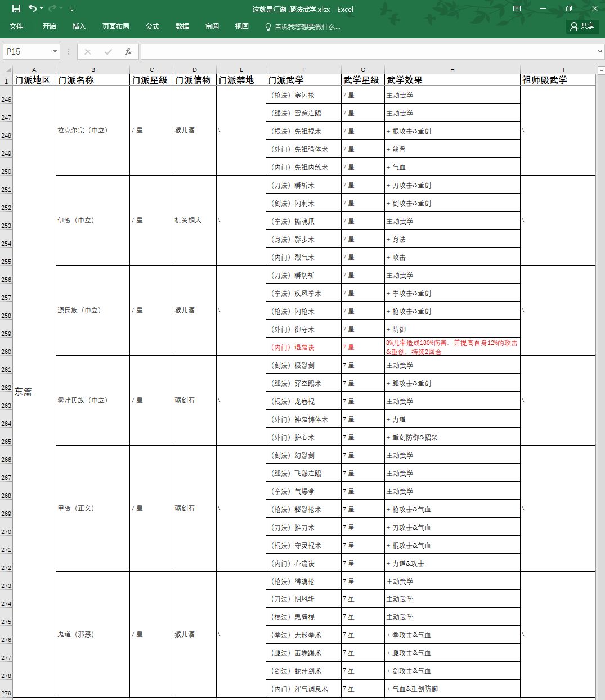This screenshot has height=700, width=605.
Task: Click the + 腿攻击&重创 effect cell
Action: (452, 383)
